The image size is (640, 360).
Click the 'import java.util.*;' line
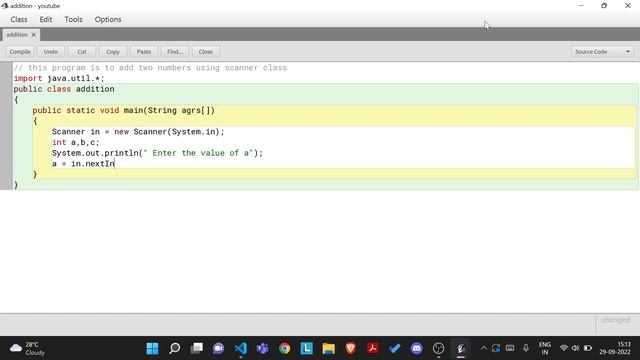point(59,78)
